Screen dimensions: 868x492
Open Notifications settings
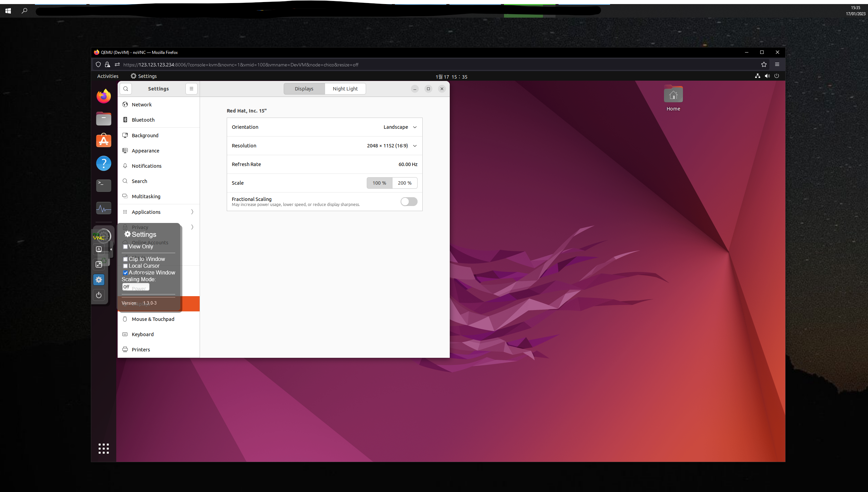click(159, 166)
